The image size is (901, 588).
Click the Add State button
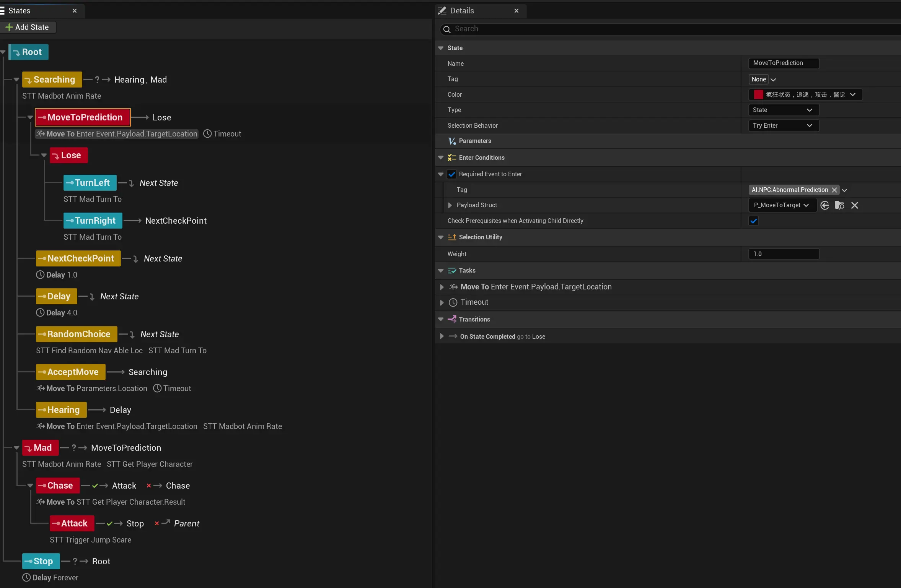[x=28, y=27]
